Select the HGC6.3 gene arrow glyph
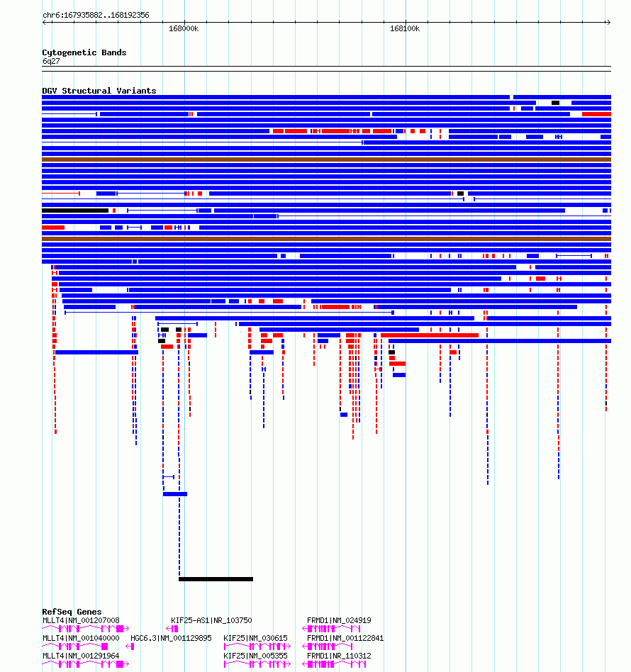This screenshot has height=672, width=631. tap(130, 646)
